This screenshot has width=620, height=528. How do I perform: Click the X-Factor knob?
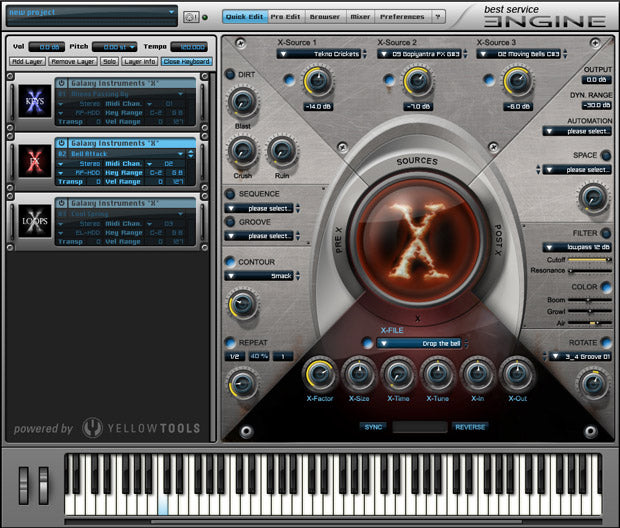(319, 374)
